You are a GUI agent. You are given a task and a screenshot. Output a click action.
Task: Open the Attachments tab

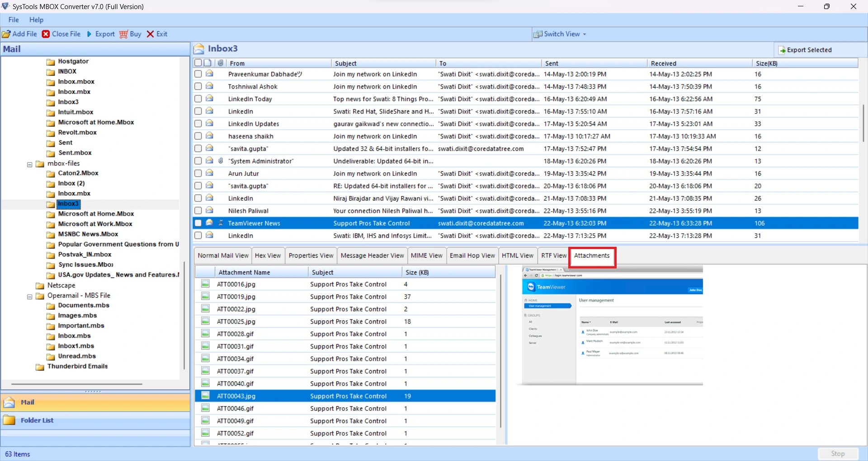coord(592,256)
